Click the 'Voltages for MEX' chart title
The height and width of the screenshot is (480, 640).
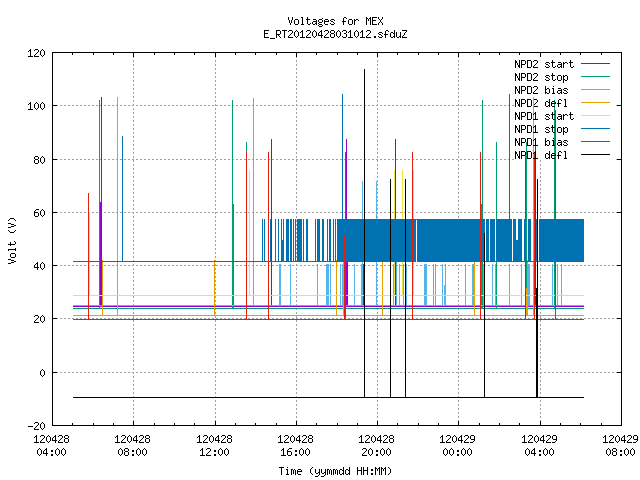pos(335,21)
